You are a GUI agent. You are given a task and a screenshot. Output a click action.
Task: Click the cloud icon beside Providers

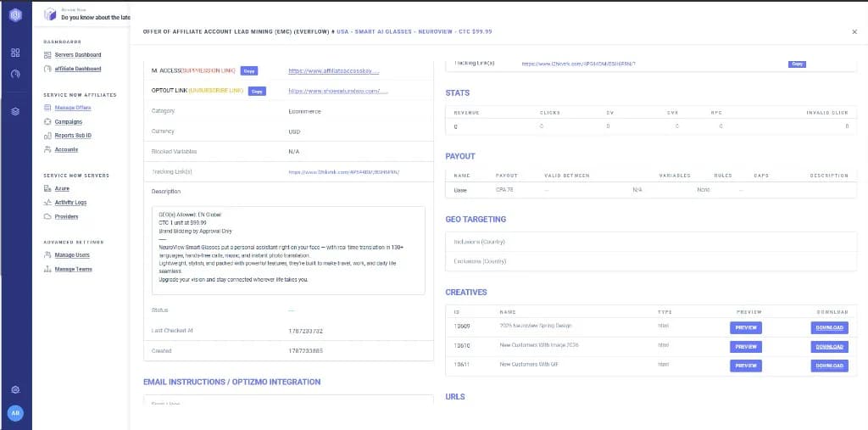tap(47, 216)
